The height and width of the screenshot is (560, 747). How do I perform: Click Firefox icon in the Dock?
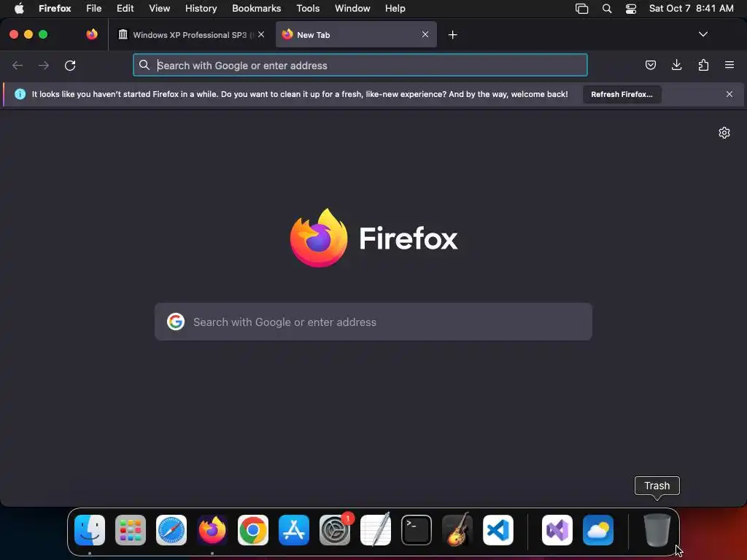click(212, 530)
